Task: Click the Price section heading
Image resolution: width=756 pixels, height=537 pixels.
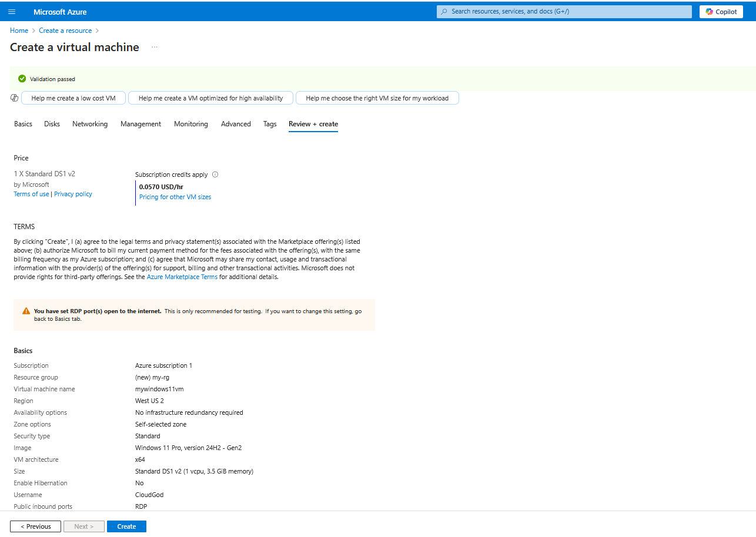Action: (21, 158)
